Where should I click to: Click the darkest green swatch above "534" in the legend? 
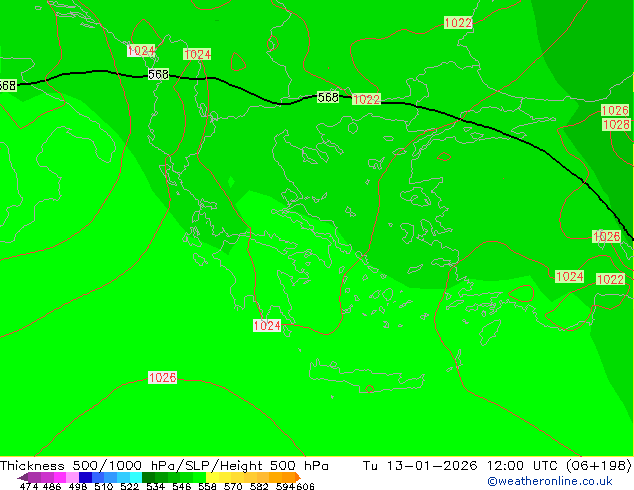[x=148, y=477]
